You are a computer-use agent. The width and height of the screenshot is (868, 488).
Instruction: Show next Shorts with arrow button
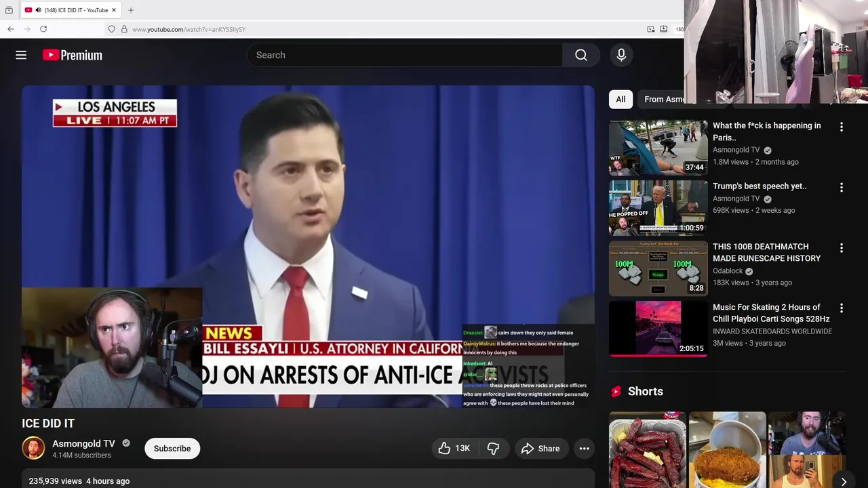(x=844, y=481)
